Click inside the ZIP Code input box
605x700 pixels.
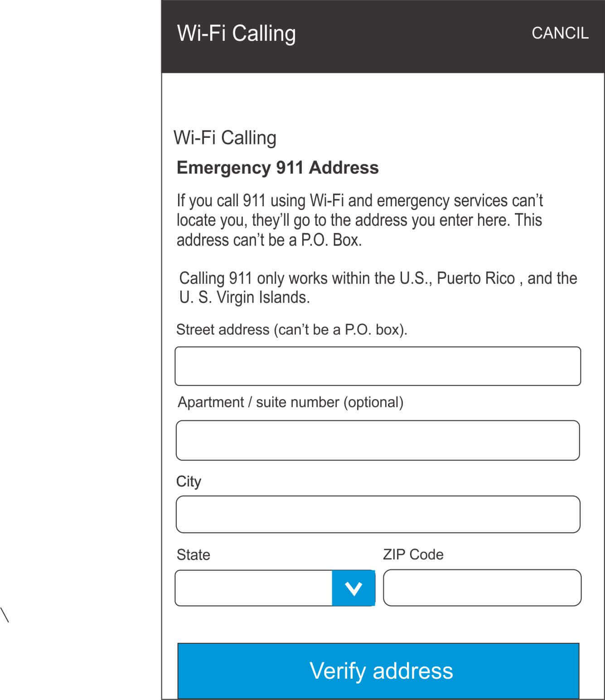[482, 588]
